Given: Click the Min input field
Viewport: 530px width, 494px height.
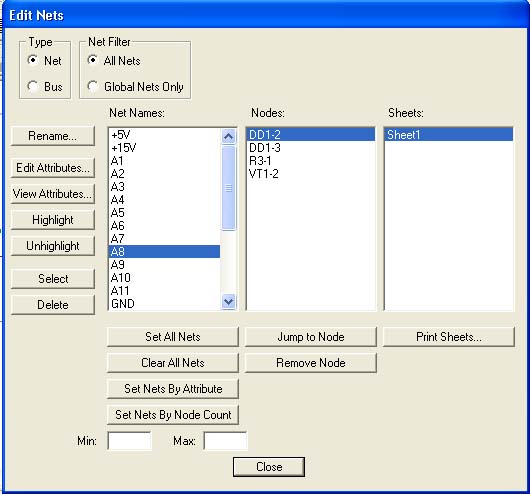Looking at the screenshot, I should click(129, 441).
